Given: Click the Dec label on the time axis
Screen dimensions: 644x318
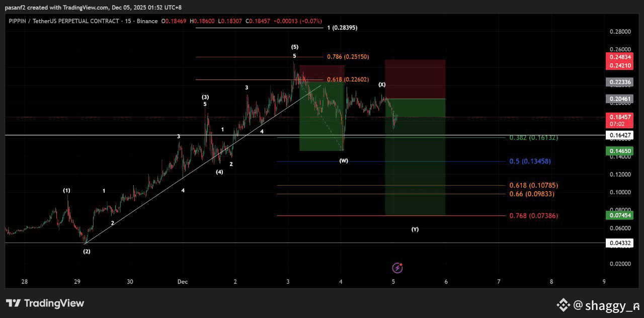Looking at the screenshot, I should (183, 282).
